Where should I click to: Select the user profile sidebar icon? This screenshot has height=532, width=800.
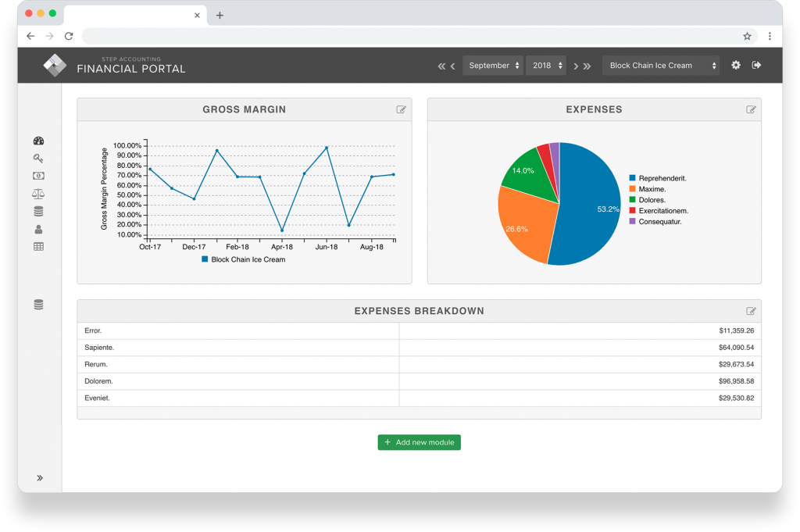point(38,229)
